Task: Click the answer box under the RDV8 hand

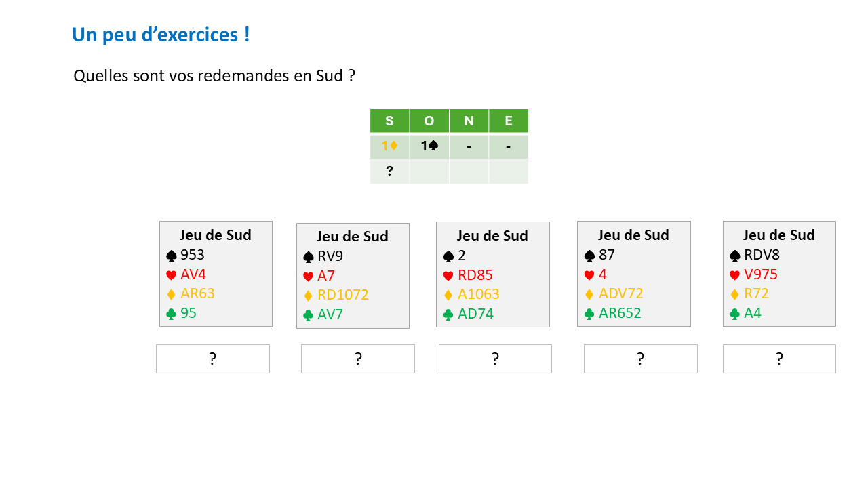Action: (779, 359)
